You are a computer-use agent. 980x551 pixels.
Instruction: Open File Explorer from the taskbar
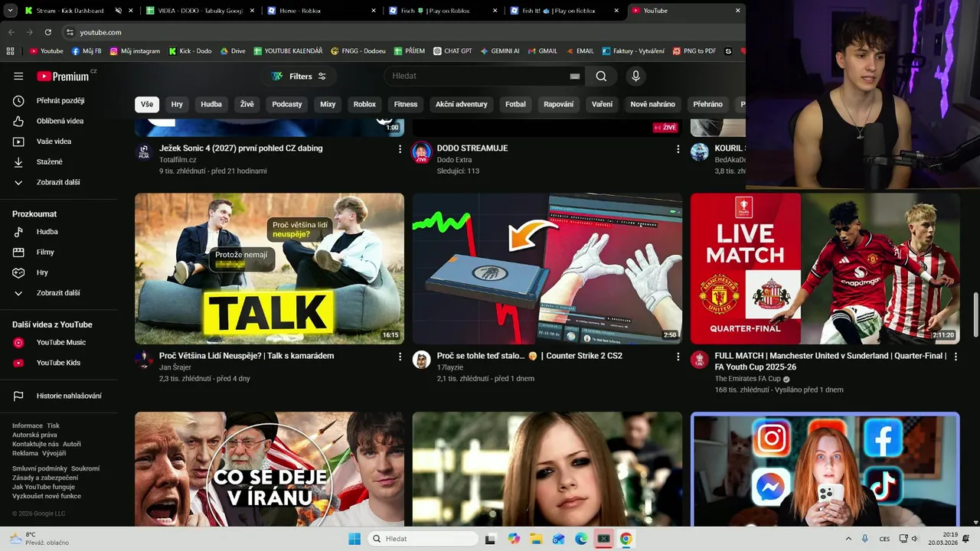tap(536, 539)
